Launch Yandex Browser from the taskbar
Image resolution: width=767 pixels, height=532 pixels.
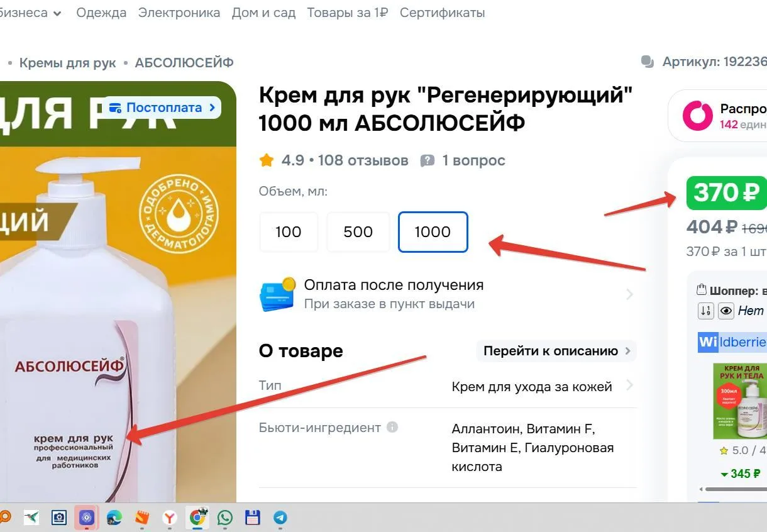coord(170,518)
